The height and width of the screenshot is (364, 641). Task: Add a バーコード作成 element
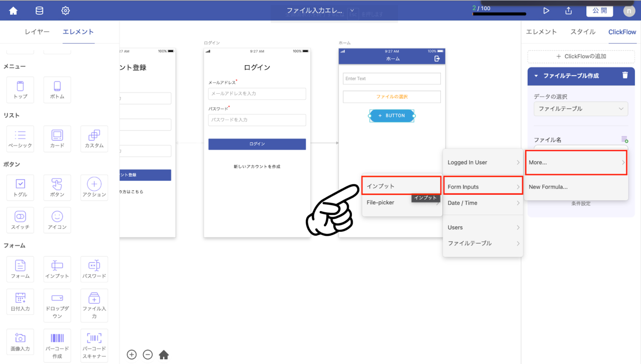coord(57,346)
